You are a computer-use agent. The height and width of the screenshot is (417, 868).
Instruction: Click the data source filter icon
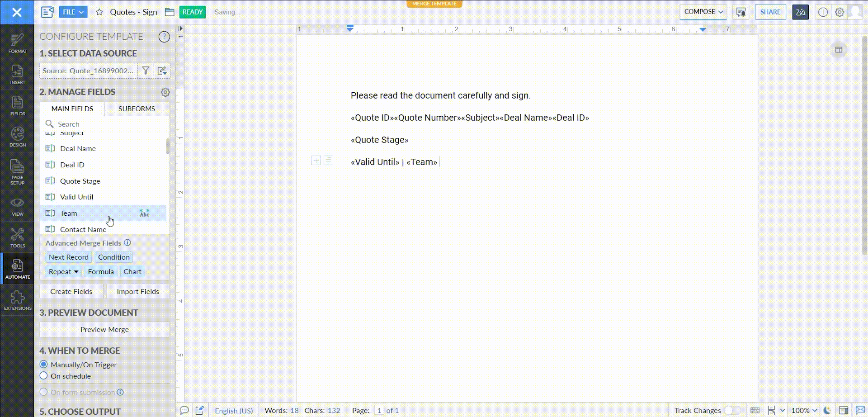tap(146, 71)
